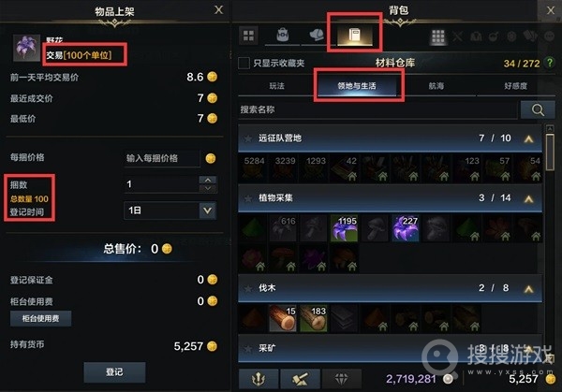This screenshot has height=392, width=562.
Task: Click the green help question mark icon
Action: (550, 63)
